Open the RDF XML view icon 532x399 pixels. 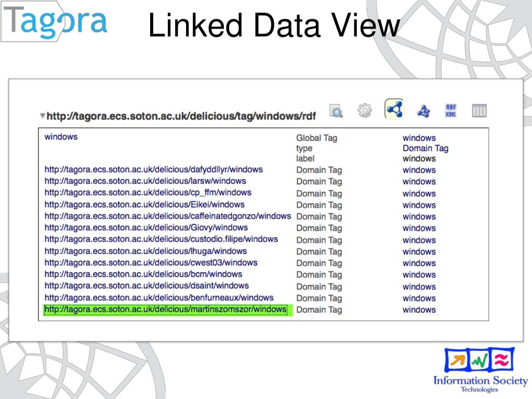coord(450,111)
